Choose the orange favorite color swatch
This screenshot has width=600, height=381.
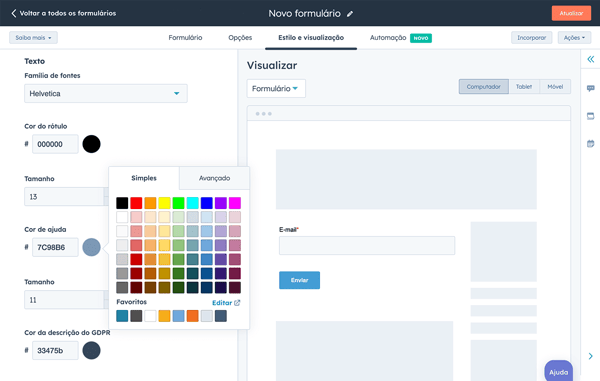[x=192, y=316]
